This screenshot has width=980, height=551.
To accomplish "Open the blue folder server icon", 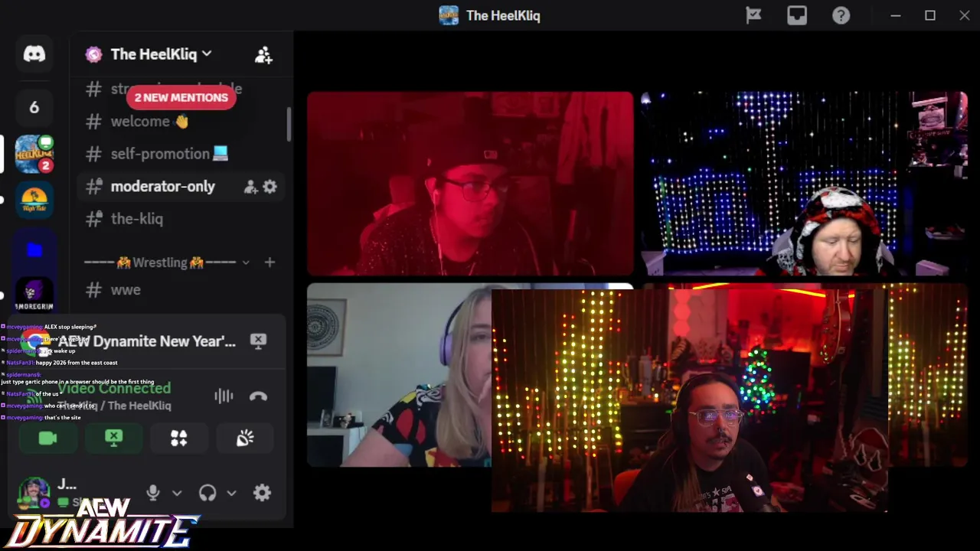I will click(x=34, y=249).
